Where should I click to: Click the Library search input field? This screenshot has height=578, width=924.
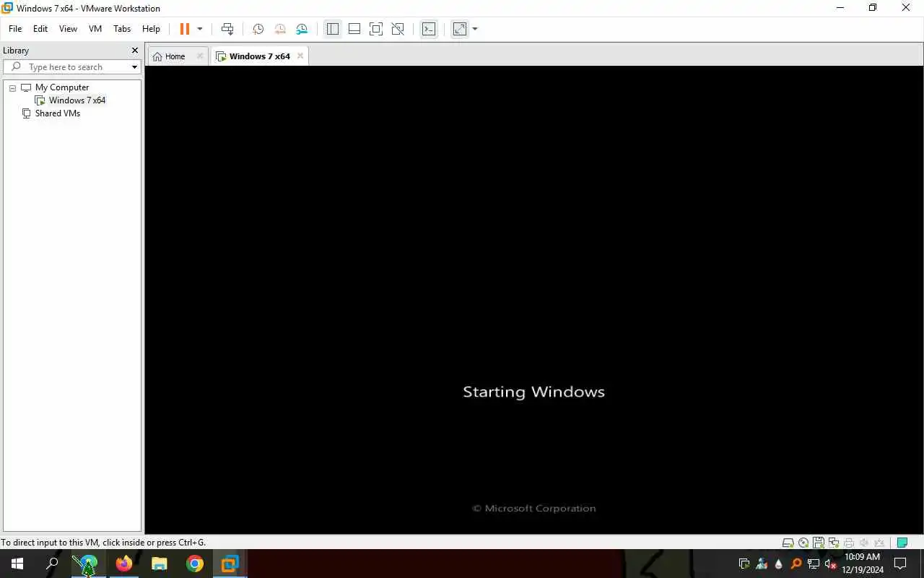point(71,66)
